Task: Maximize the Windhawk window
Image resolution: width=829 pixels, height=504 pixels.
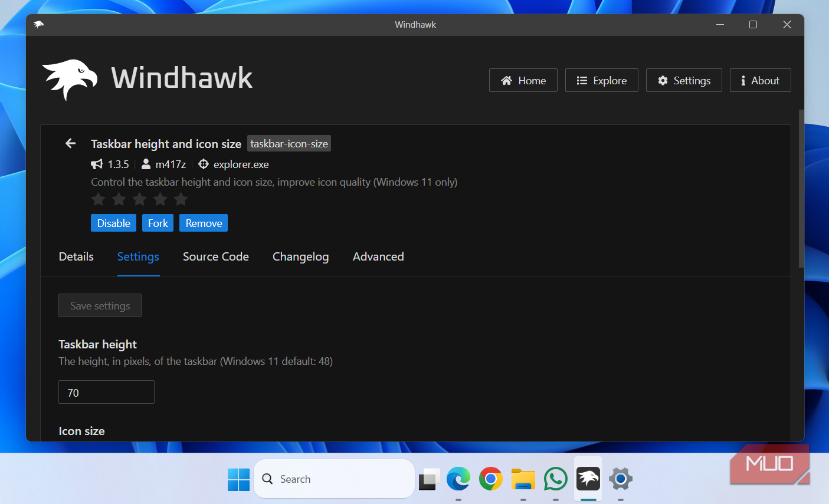Action: coord(753,24)
